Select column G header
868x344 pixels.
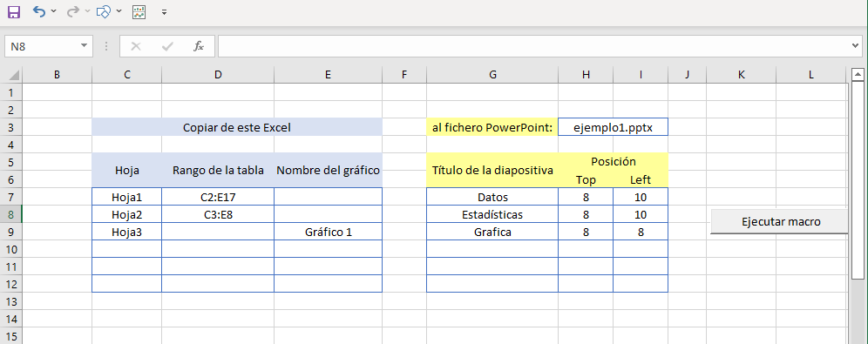point(492,75)
